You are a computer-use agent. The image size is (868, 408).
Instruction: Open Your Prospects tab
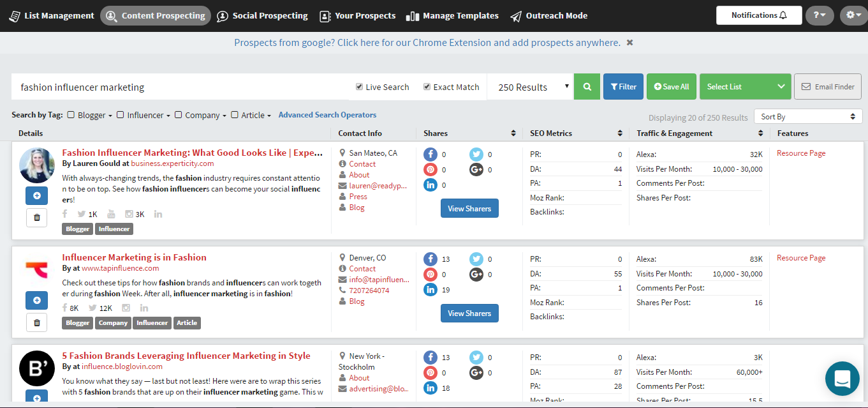pos(358,16)
